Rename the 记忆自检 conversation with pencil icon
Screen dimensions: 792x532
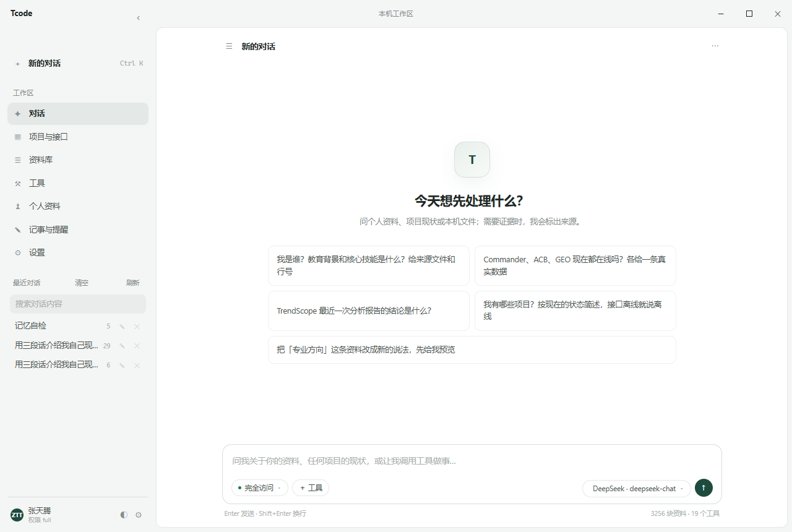coord(122,326)
